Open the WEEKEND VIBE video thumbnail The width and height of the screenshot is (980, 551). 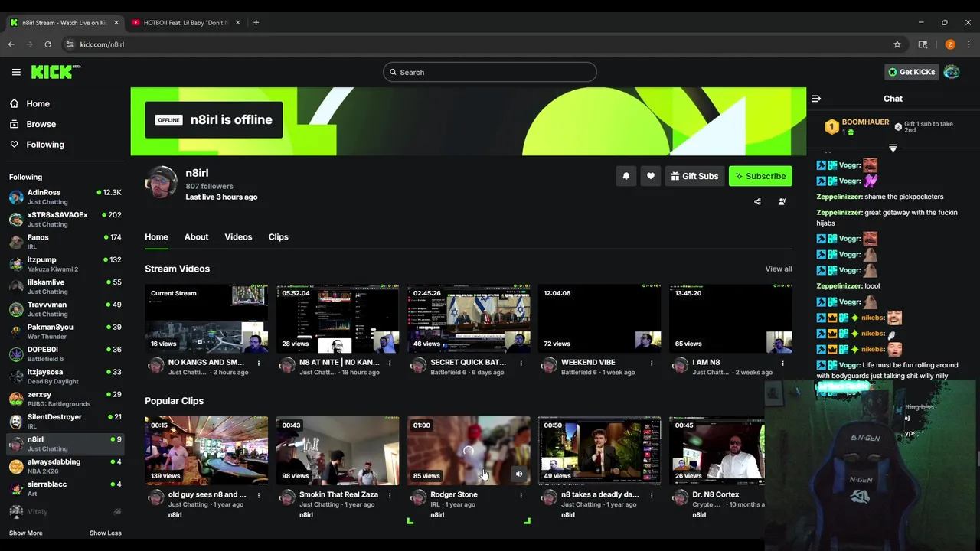click(x=599, y=318)
